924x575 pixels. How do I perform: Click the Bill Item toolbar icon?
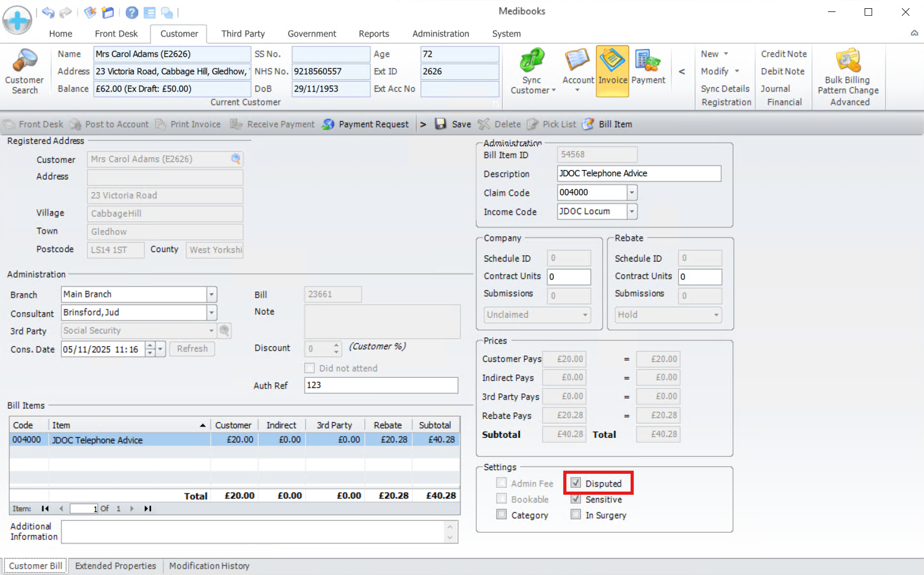[x=588, y=124]
